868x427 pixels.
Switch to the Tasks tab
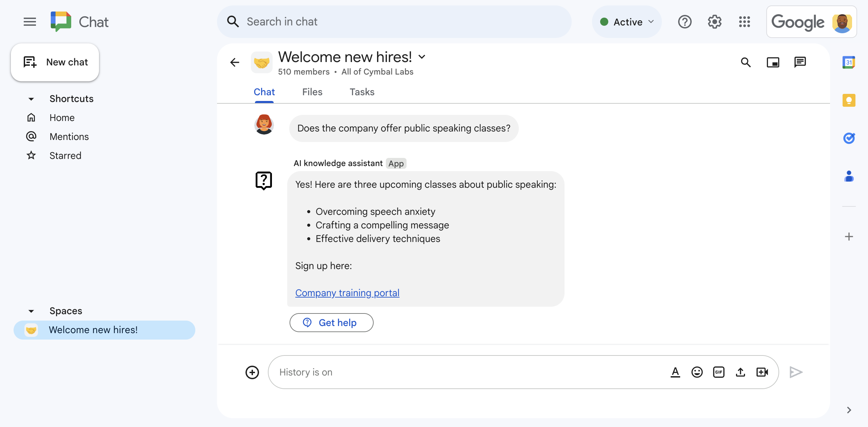[x=361, y=92]
